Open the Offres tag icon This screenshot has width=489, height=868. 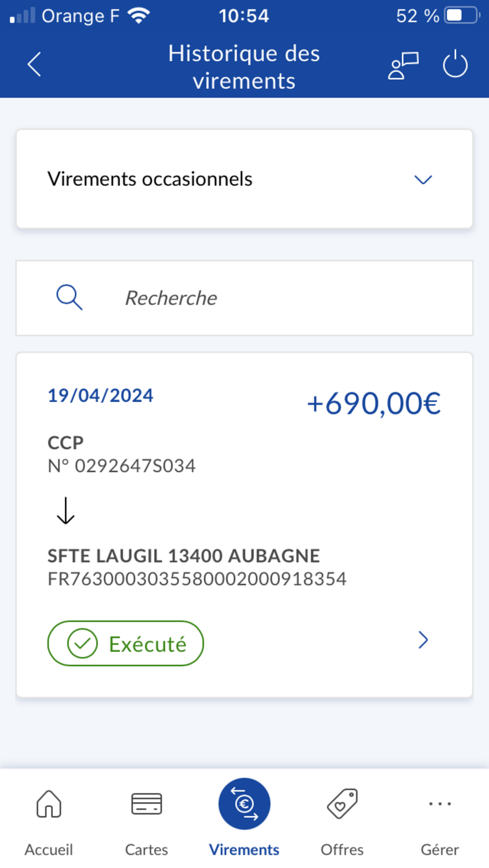pyautogui.click(x=342, y=804)
